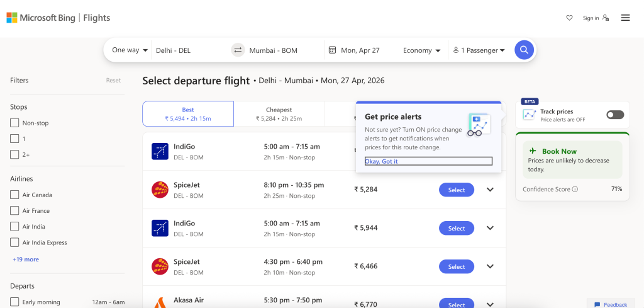The image size is (644, 308).
Task: Click the Confidence Score info icon
Action: [x=575, y=189]
